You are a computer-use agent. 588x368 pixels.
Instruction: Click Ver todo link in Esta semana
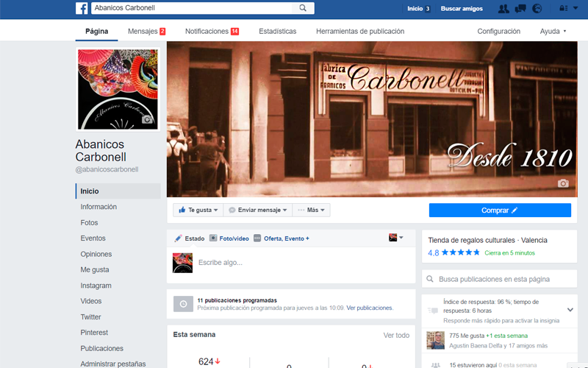coord(396,336)
